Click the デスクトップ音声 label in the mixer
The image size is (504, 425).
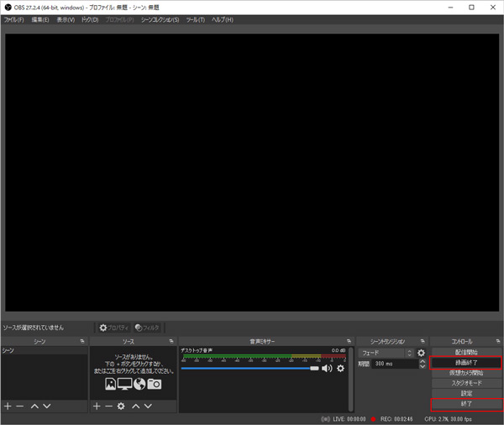(x=197, y=350)
